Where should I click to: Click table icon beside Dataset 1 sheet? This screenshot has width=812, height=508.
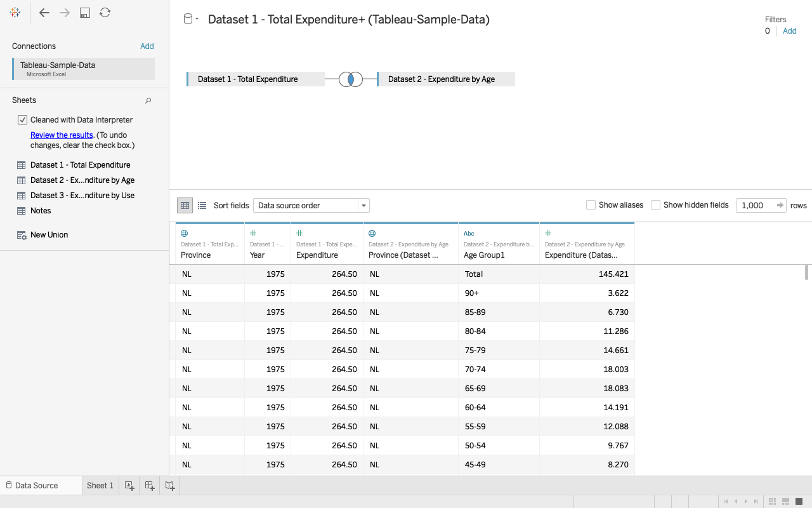21,165
